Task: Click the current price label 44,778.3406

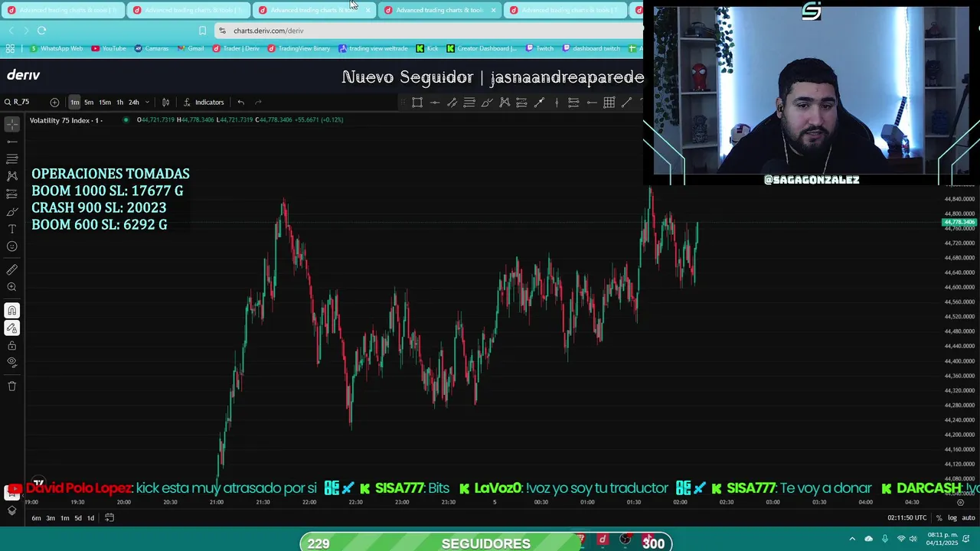Action: pyautogui.click(x=959, y=223)
